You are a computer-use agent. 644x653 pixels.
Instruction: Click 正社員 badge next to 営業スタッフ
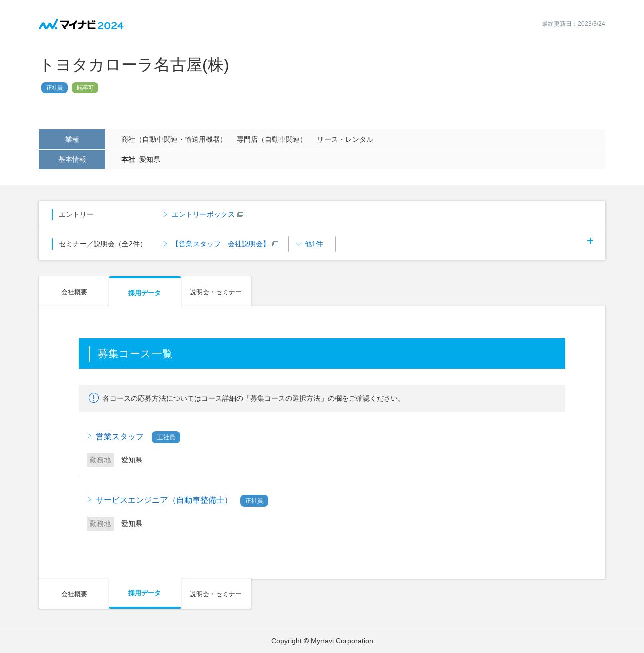pos(166,437)
